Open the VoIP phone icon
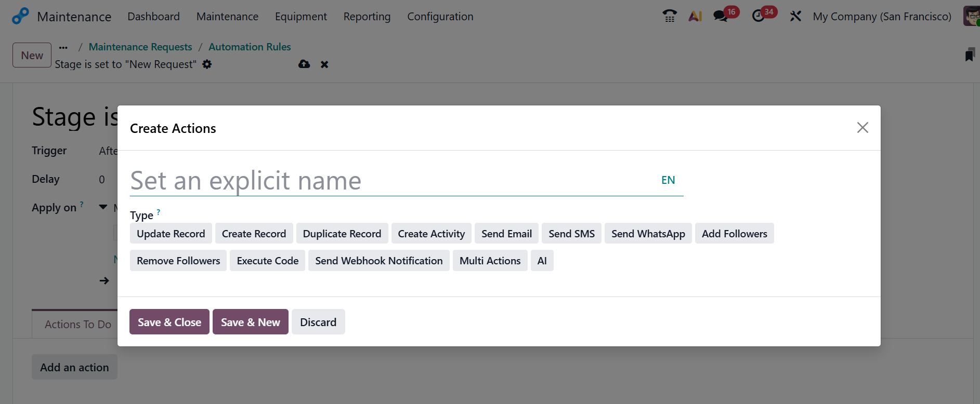Image resolution: width=980 pixels, height=404 pixels. click(x=669, y=16)
